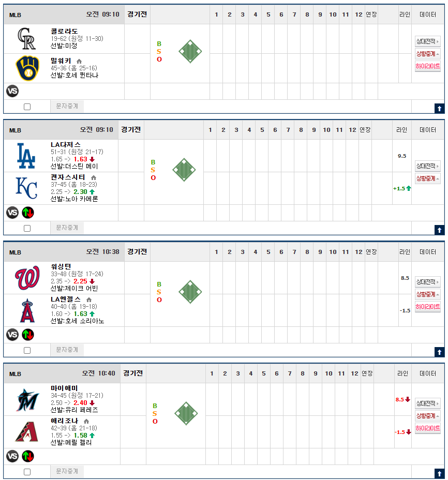Image resolution: width=448 pixels, height=480 pixels.
Task: Select the checkbox for Miami–Arizona game
Action: click(x=27, y=472)
